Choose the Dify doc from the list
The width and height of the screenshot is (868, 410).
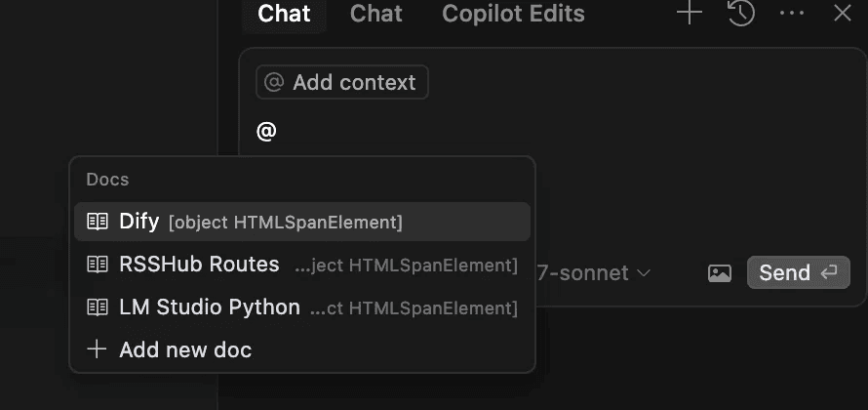139,222
